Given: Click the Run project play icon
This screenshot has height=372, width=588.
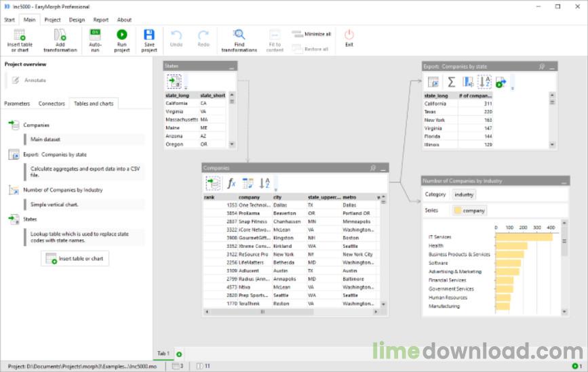Looking at the screenshot, I should click(122, 35).
